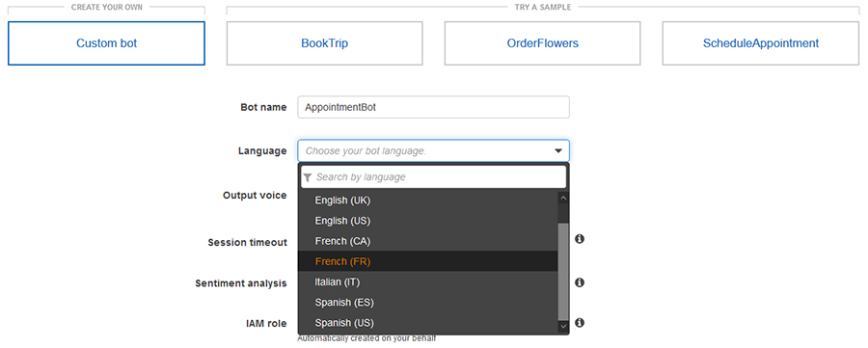This screenshot has height=348, width=868.
Task: Select the Custom bot option
Action: click(x=106, y=43)
